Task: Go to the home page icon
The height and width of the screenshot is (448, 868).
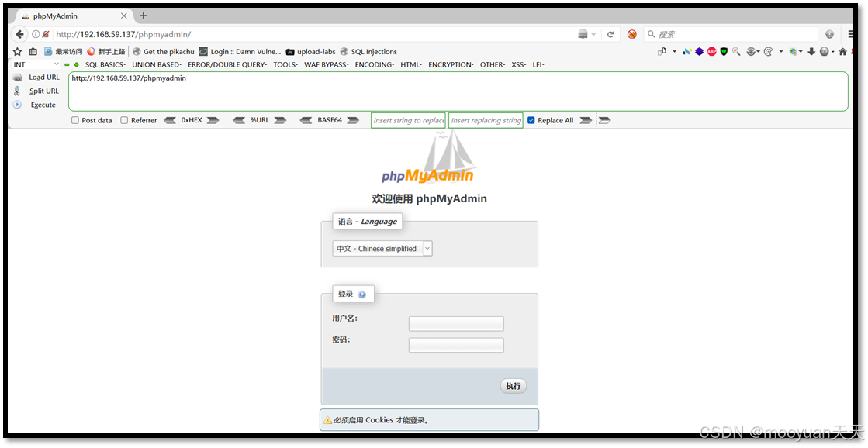Action: [x=842, y=51]
